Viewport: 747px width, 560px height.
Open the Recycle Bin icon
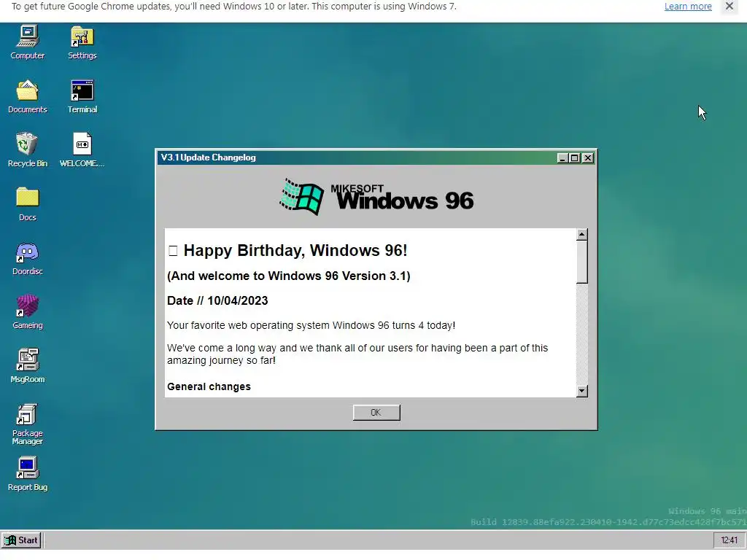28,150
